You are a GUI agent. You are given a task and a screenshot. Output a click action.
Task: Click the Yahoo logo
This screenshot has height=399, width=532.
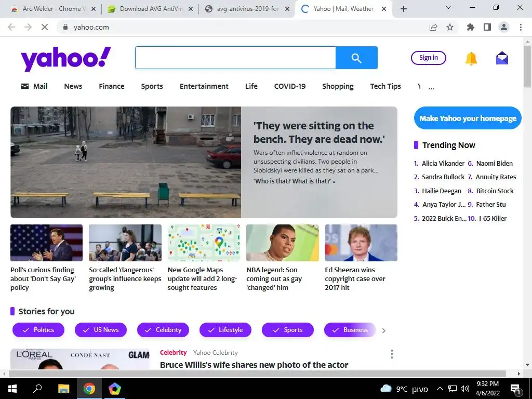[x=66, y=58]
